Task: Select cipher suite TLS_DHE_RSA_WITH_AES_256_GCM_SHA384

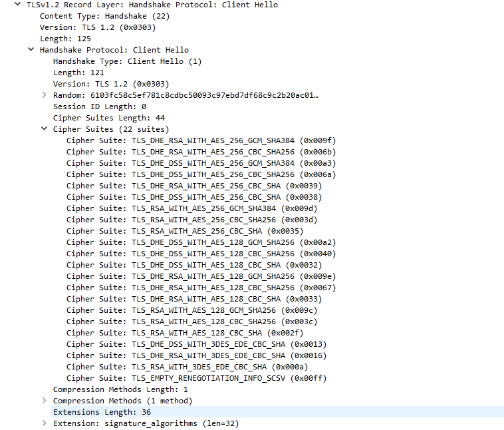Action: [x=201, y=140]
